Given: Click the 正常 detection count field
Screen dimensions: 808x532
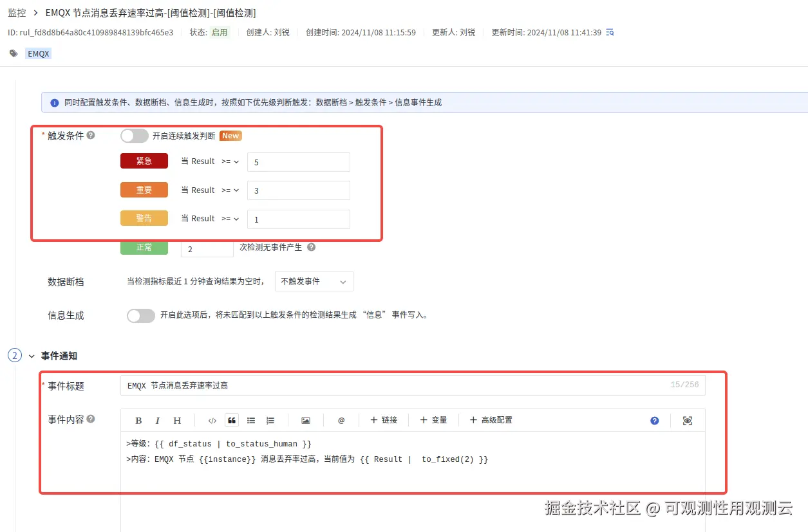Looking at the screenshot, I should pyautogui.click(x=207, y=248).
